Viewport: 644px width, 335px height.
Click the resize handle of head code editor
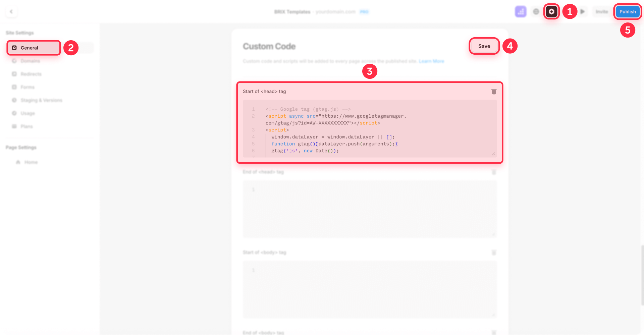click(x=493, y=154)
